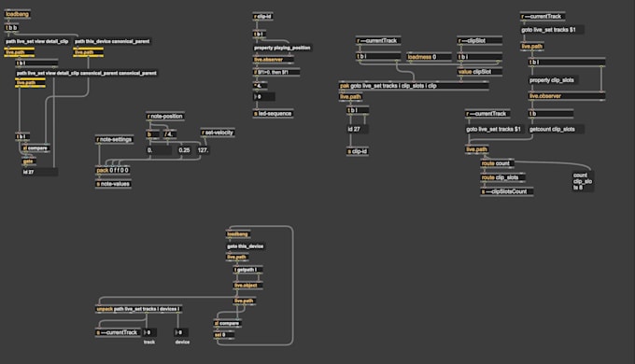
Task: Select live.observer under property playing_position
Action: [x=274, y=60]
